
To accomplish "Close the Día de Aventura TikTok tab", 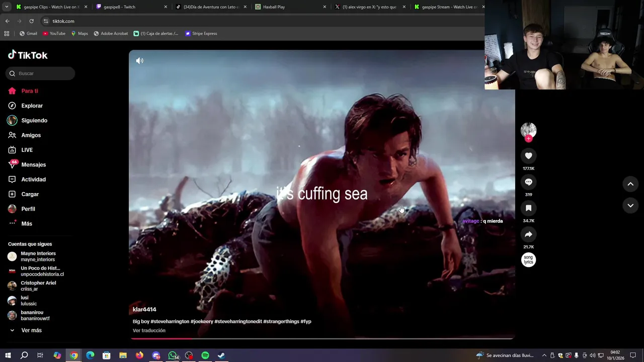I will (245, 7).
